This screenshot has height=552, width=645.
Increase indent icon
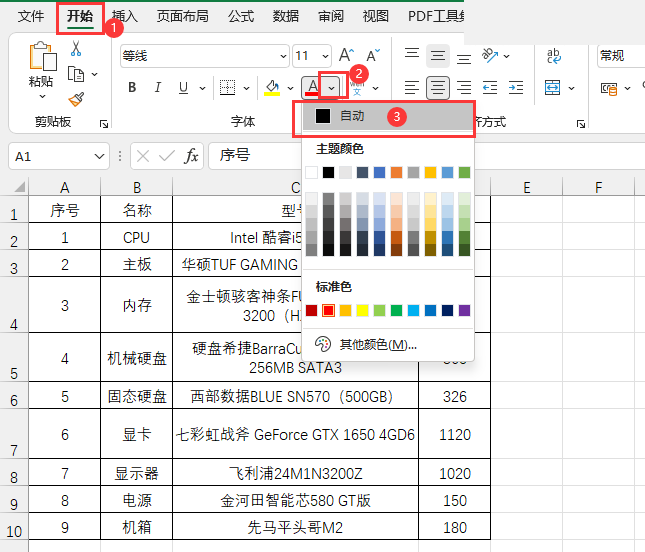tap(516, 88)
